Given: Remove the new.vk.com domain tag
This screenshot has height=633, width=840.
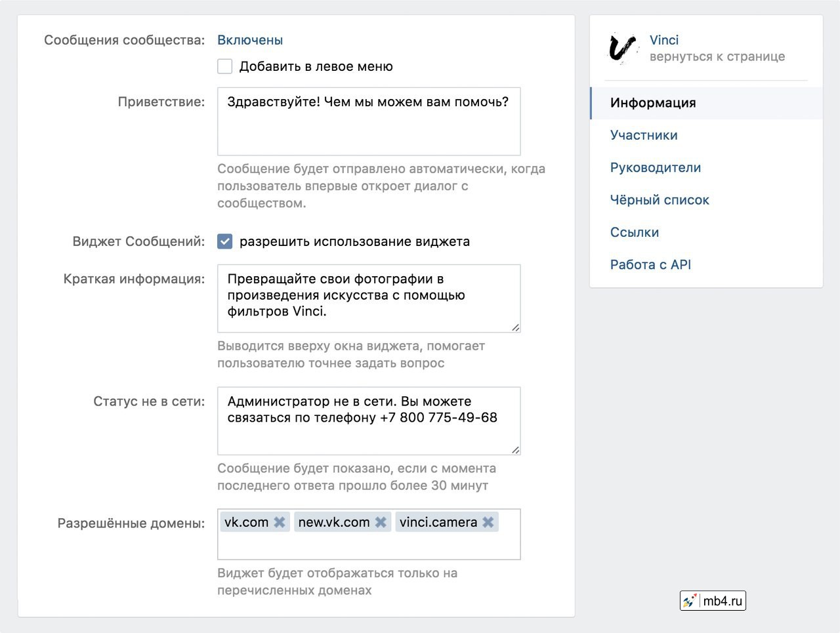Looking at the screenshot, I should coord(381,522).
